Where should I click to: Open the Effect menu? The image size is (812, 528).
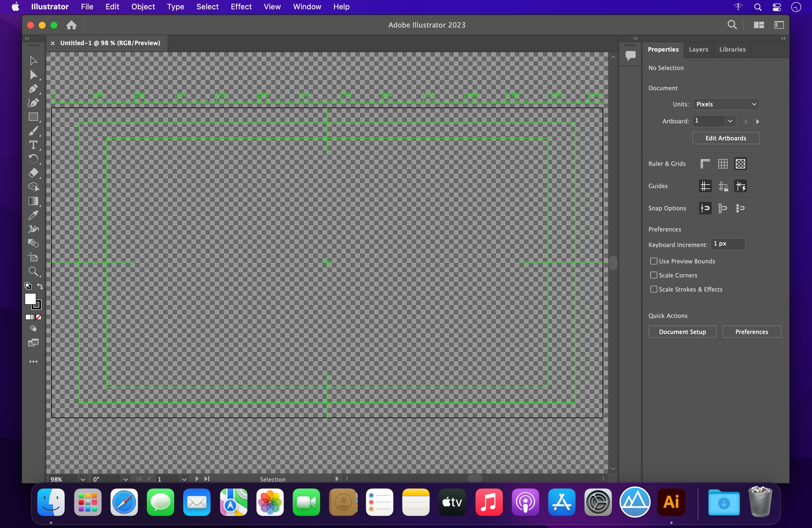click(x=241, y=7)
